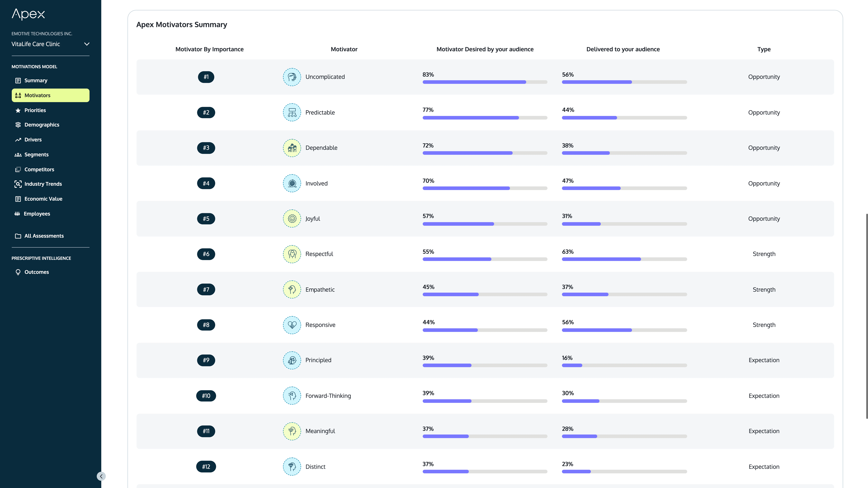The image size is (868, 488).
Task: Collapse the sidebar with the arrow button
Action: [x=101, y=476]
